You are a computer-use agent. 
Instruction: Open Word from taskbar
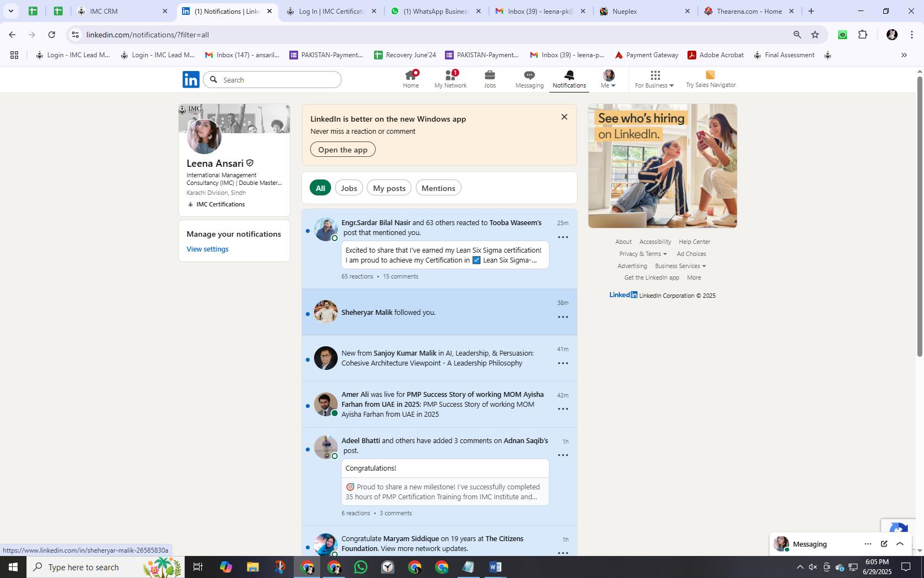click(495, 567)
